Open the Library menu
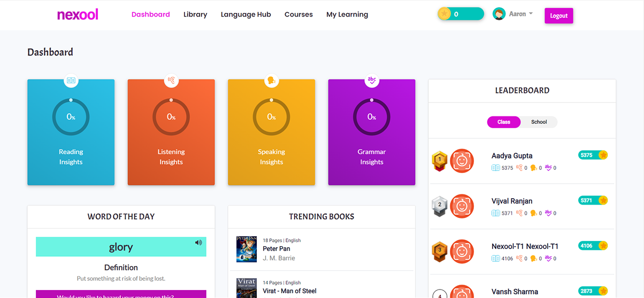The width and height of the screenshot is (644, 298). click(195, 14)
